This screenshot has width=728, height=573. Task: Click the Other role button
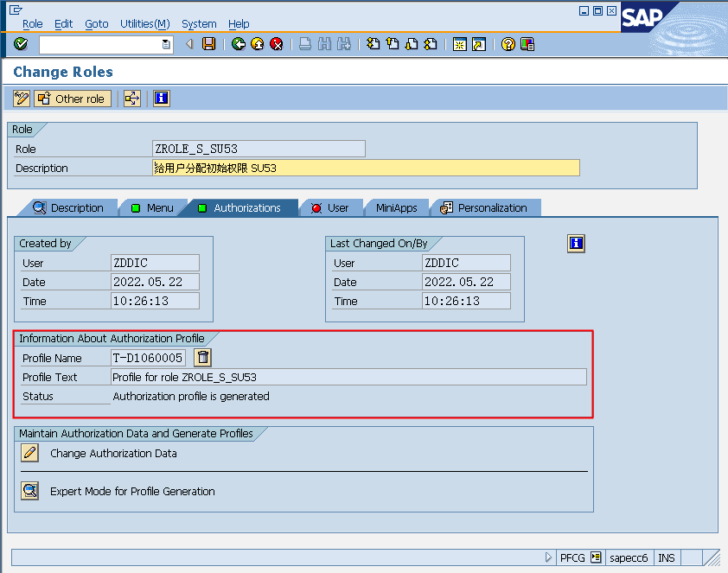[x=73, y=99]
